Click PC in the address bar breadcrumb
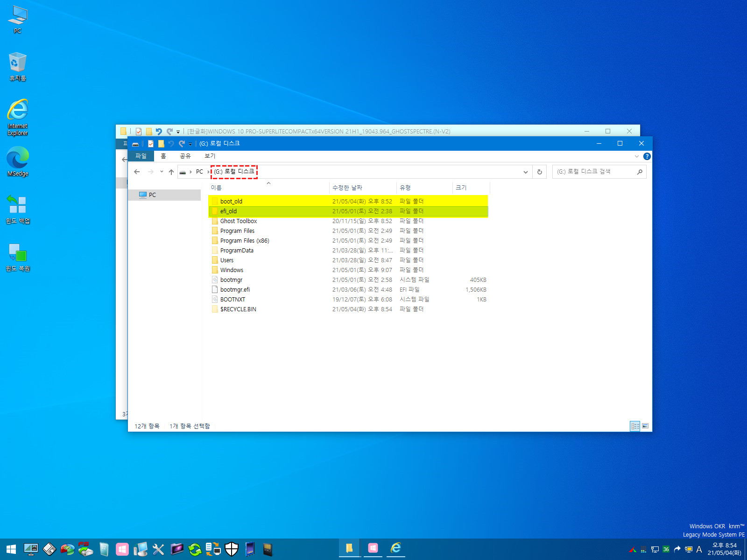The image size is (747, 560). (x=199, y=172)
